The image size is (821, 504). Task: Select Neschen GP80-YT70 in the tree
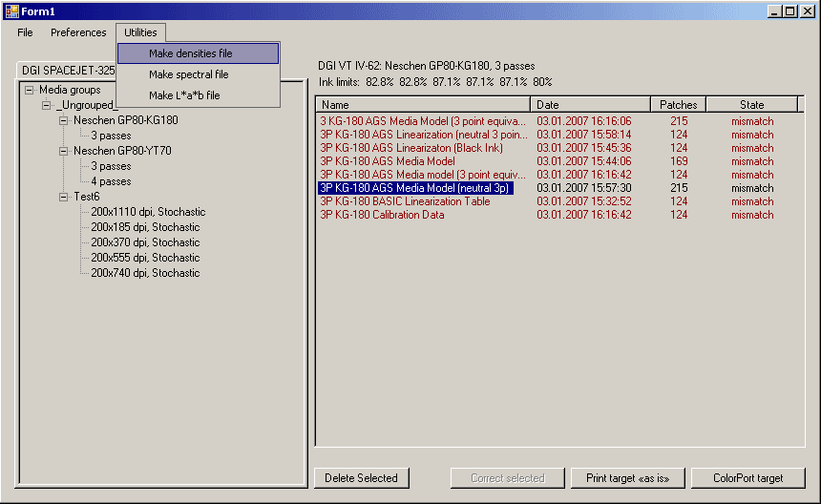pyautogui.click(x=122, y=151)
